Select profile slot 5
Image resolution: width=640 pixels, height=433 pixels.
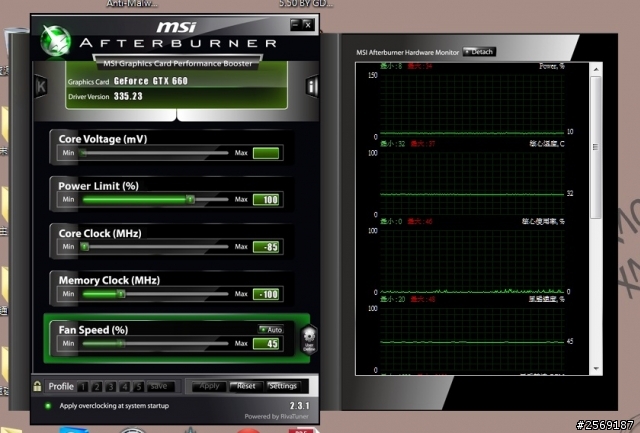point(138,386)
